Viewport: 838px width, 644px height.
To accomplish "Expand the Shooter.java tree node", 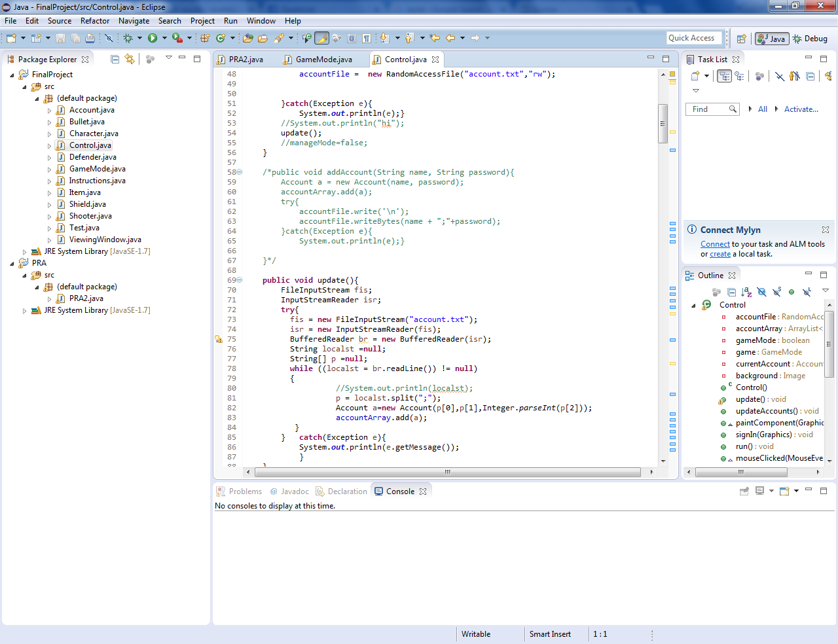I will 49,216.
